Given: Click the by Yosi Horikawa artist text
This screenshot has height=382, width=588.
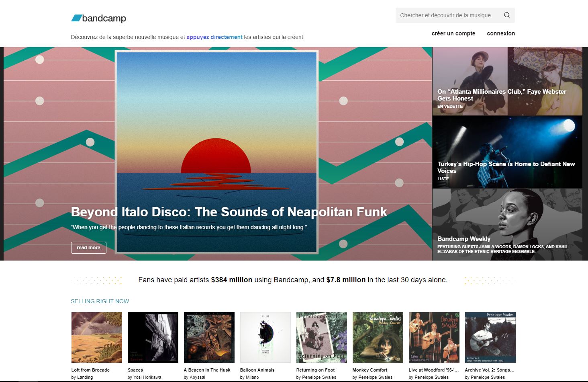Looking at the screenshot, I should 144,377.
